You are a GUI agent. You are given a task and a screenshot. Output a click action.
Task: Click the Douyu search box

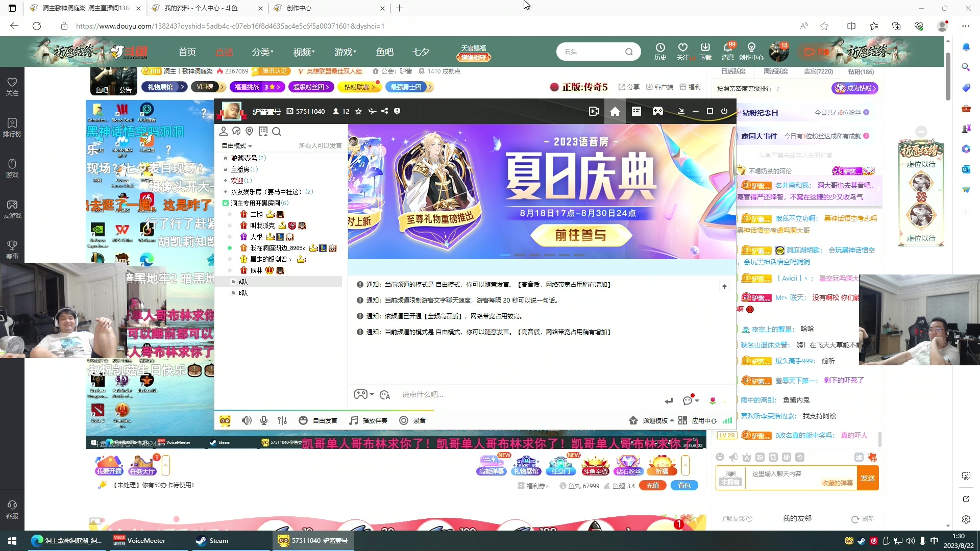[x=598, y=52]
